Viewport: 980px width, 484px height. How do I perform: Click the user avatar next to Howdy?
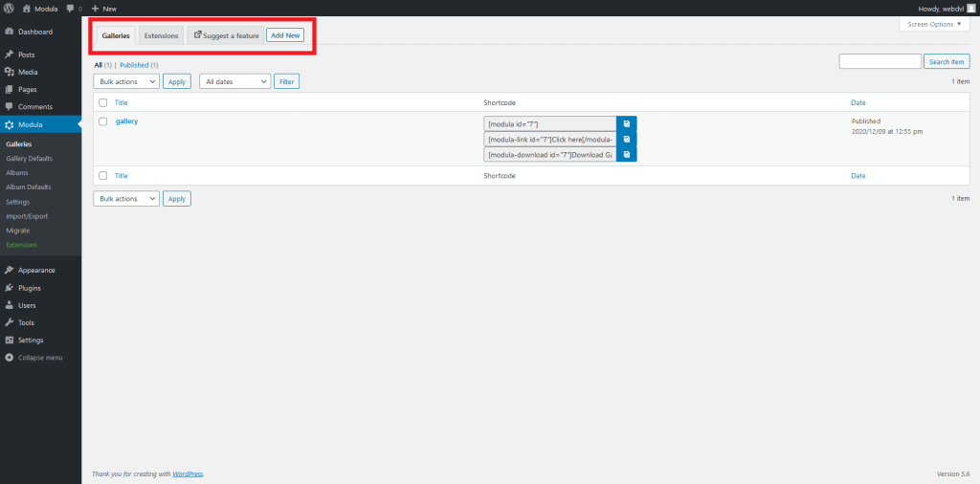pos(970,9)
